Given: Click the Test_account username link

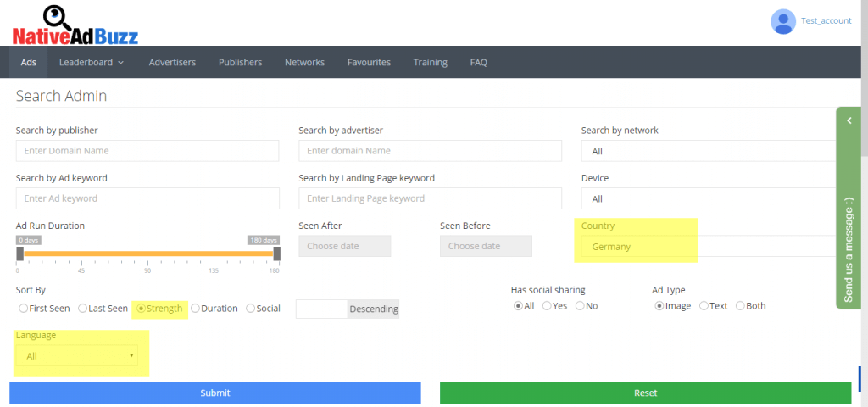Looking at the screenshot, I should (826, 20).
